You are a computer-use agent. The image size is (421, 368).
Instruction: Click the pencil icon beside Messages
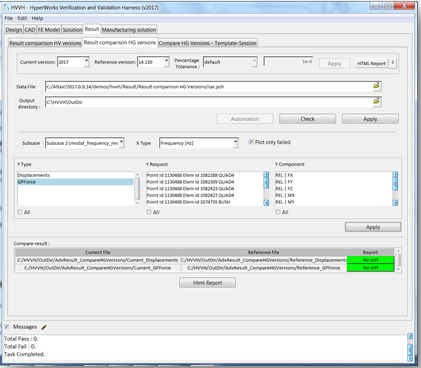(44, 327)
